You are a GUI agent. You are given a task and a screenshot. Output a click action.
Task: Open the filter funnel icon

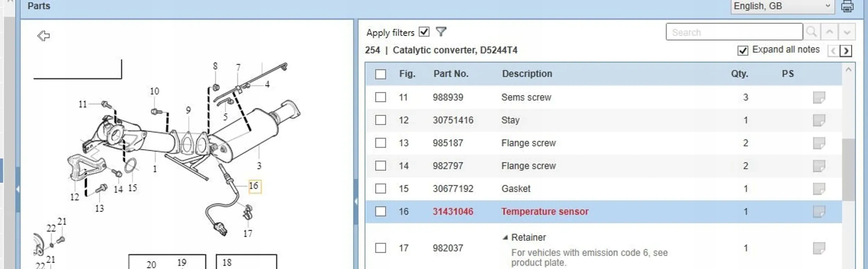pyautogui.click(x=441, y=32)
